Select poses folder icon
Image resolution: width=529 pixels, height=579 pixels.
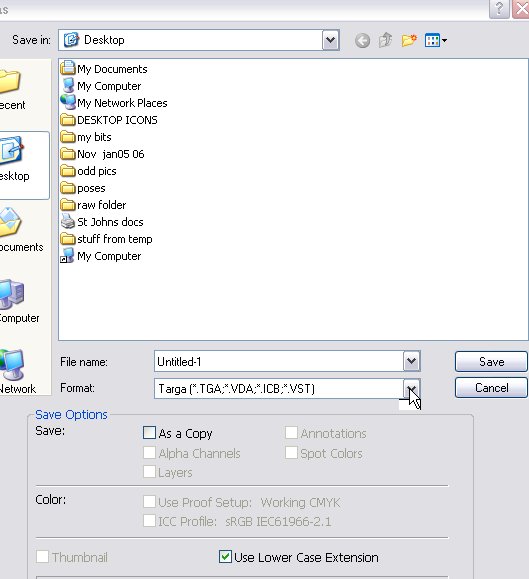(x=68, y=188)
